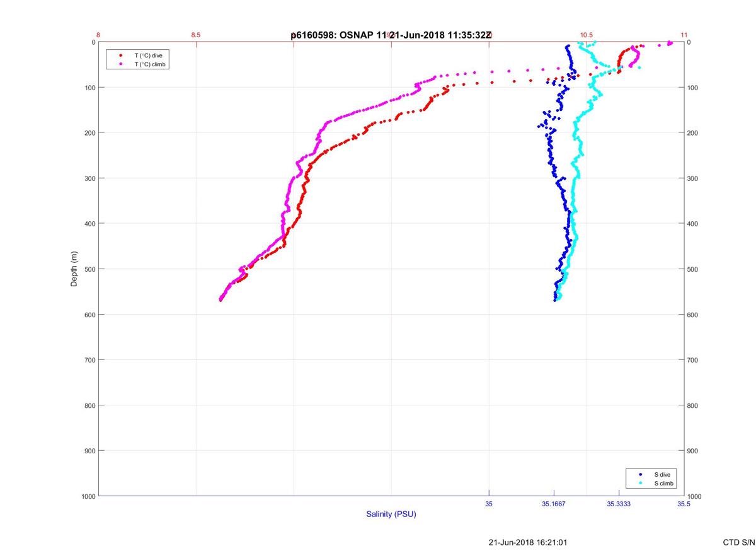
Task: Click the red temperature tick label 8.5
Action: coord(196,35)
